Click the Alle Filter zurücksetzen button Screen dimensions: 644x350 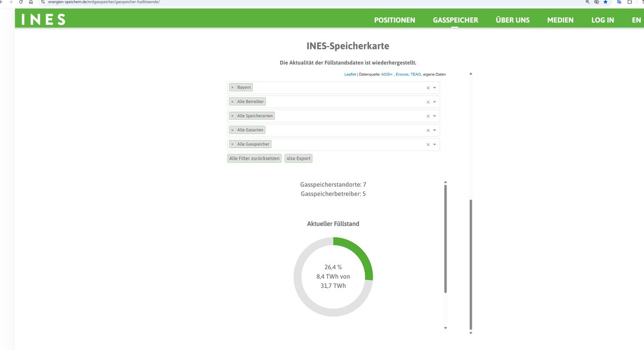click(x=254, y=158)
